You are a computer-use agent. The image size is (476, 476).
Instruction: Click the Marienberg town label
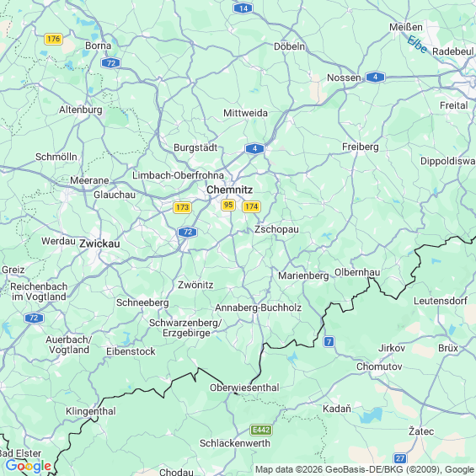click(303, 275)
